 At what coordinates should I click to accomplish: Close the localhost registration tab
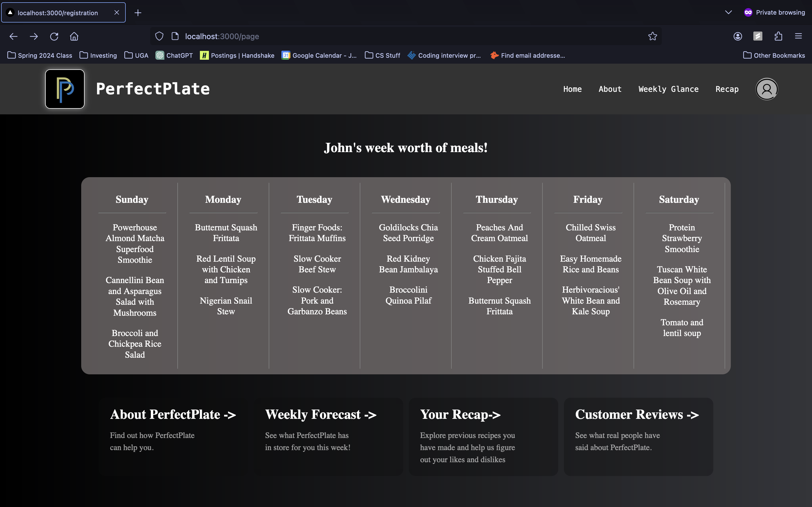[116, 12]
